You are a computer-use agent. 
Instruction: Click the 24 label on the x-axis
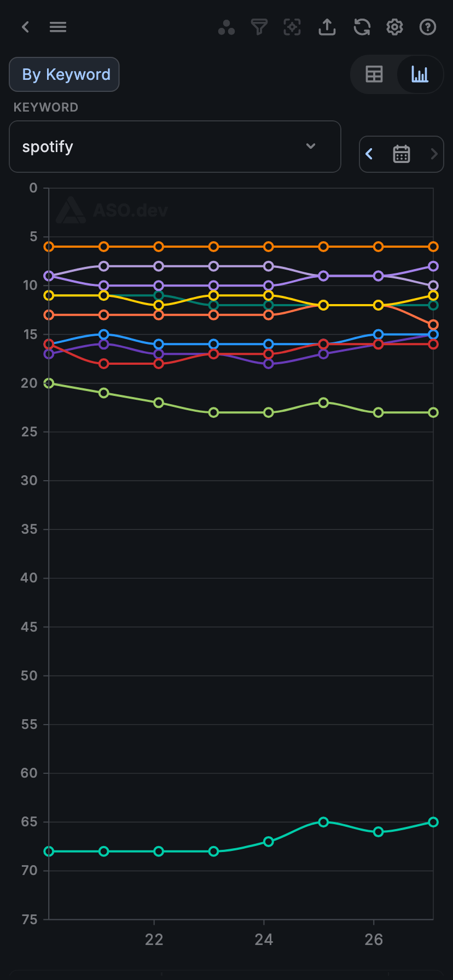[264, 940]
